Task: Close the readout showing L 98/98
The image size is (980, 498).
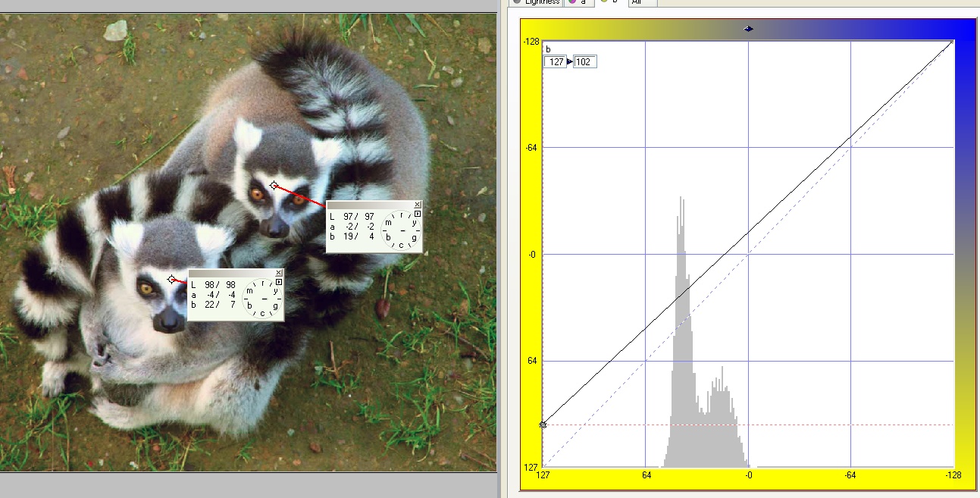Action: coord(279,273)
